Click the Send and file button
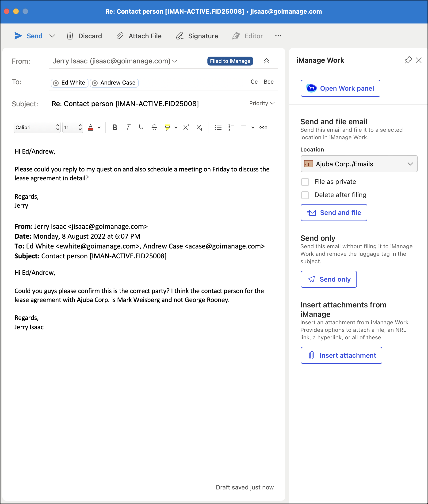 click(x=334, y=213)
